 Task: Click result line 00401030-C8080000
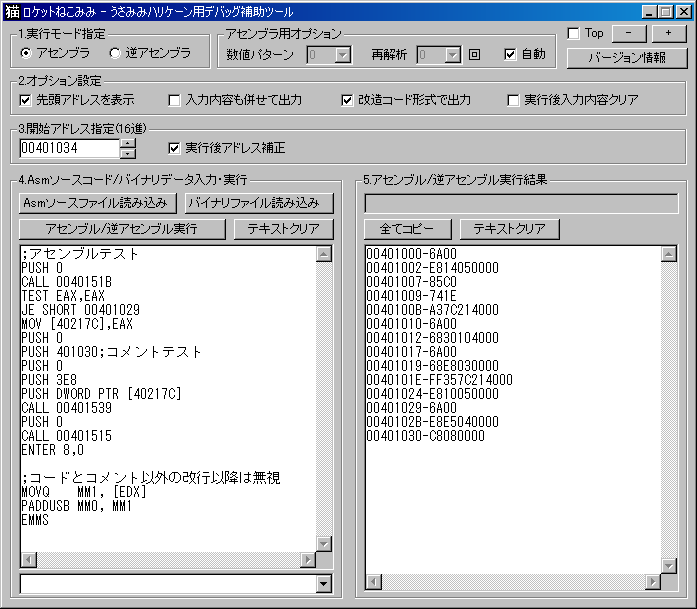click(425, 436)
